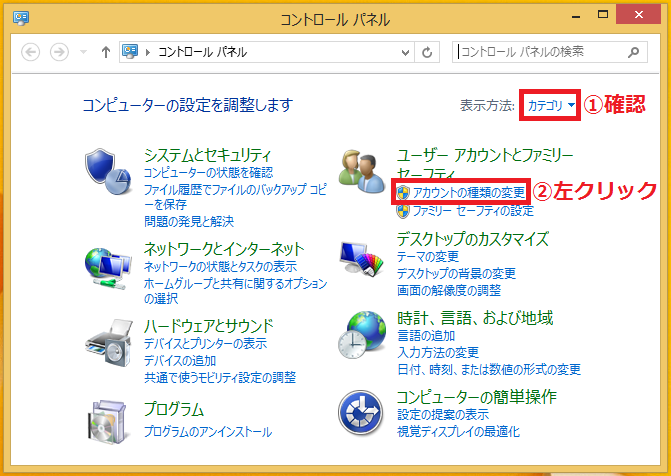Click the address bar breadcrumb chevron
The height and width of the screenshot is (476, 671).
click(x=148, y=52)
